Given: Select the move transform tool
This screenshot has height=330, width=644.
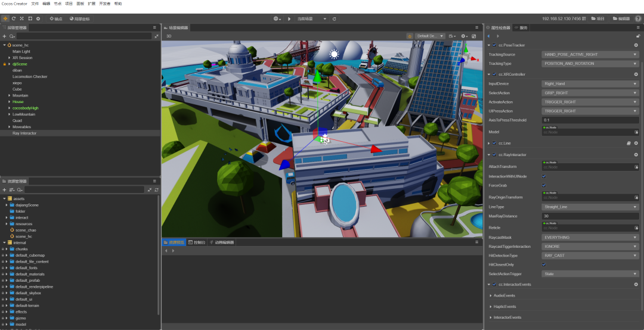Looking at the screenshot, I should [x=5, y=18].
